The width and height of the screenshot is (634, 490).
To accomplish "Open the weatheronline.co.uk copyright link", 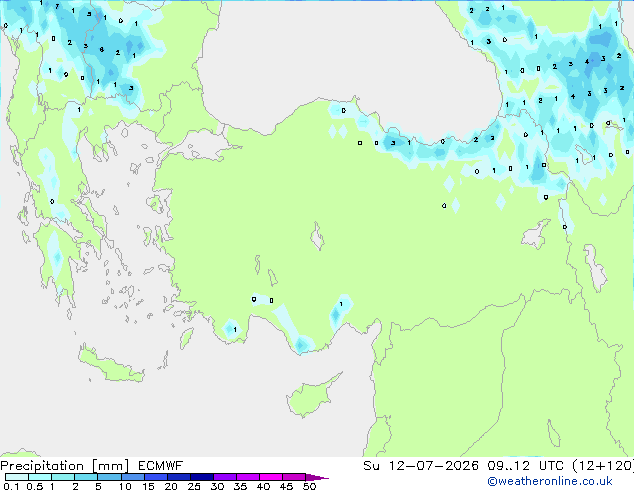I will coord(550,481).
